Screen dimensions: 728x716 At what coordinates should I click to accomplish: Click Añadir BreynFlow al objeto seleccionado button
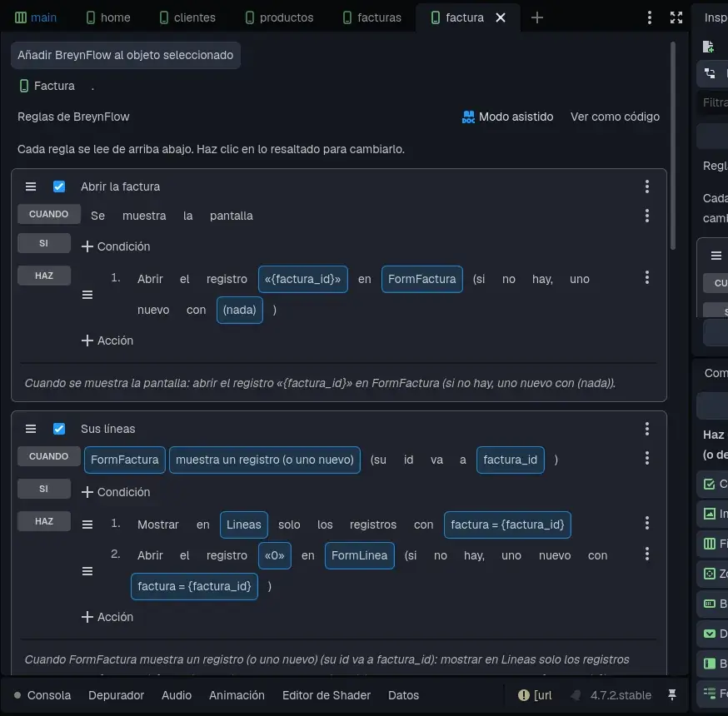pyautogui.click(x=125, y=55)
